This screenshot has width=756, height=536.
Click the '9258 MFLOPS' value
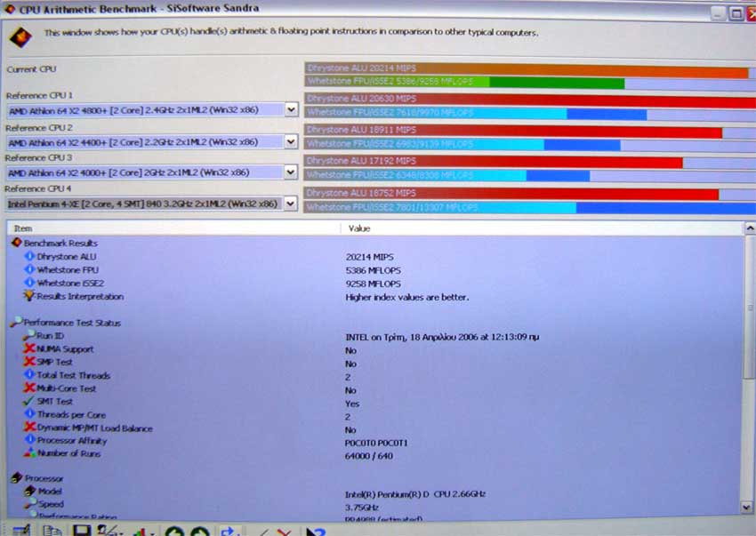(374, 284)
